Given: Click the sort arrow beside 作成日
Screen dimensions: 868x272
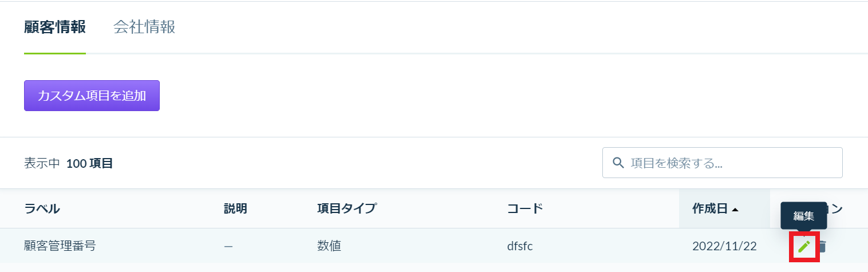Looking at the screenshot, I should coord(735,209).
